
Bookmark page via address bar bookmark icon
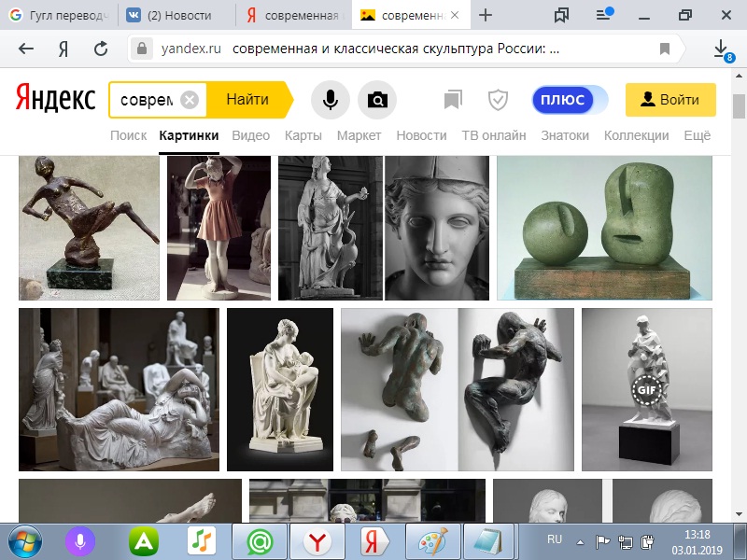coord(665,49)
